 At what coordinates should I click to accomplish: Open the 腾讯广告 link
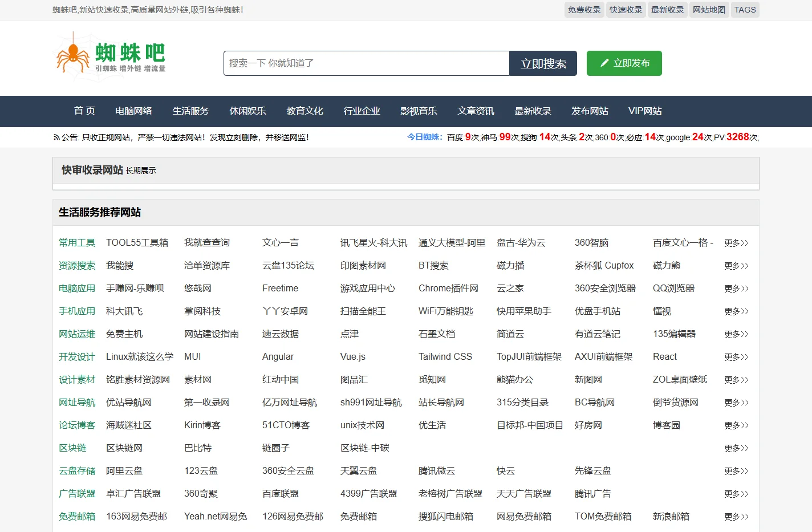click(x=593, y=494)
